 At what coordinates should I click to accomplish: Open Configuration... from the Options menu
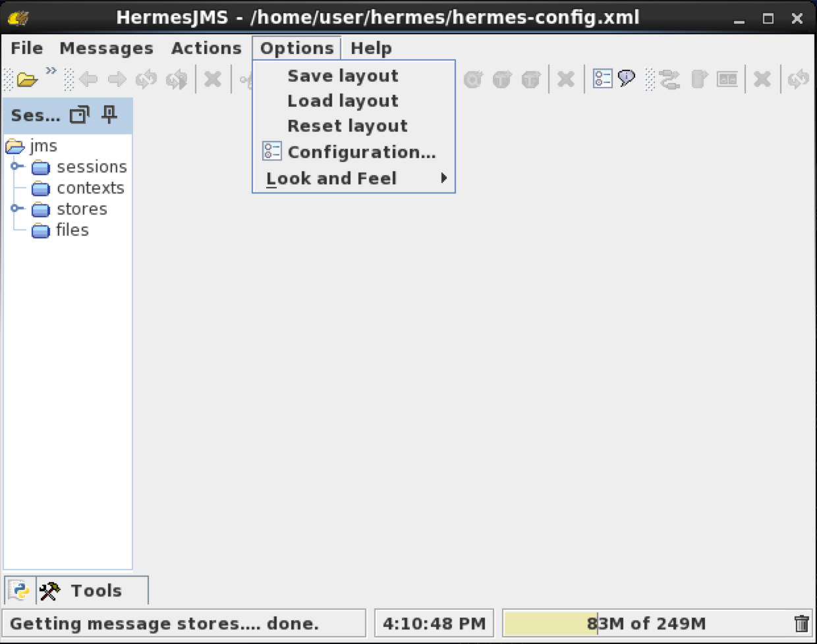[354, 151]
